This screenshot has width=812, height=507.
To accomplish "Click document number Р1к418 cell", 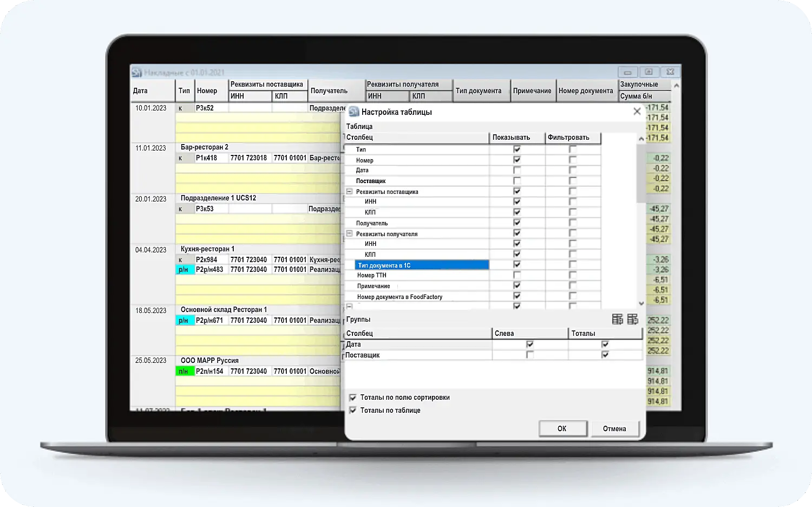I will click(211, 158).
